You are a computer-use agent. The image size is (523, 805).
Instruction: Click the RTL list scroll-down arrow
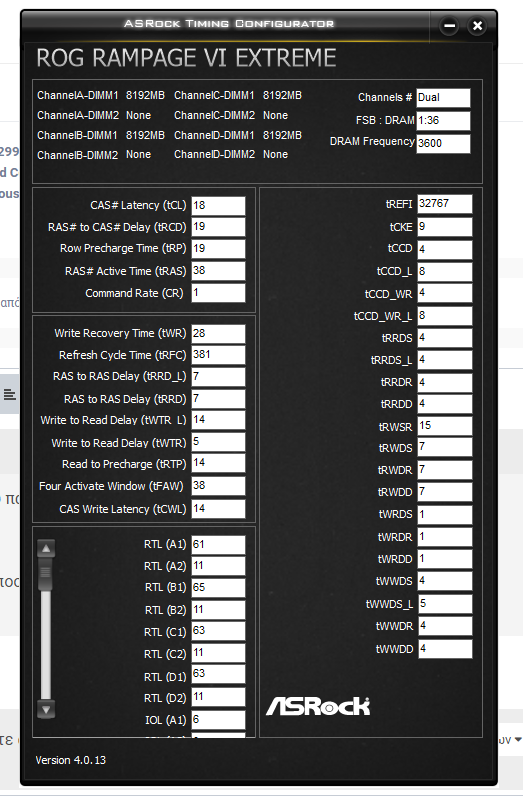(x=46, y=709)
